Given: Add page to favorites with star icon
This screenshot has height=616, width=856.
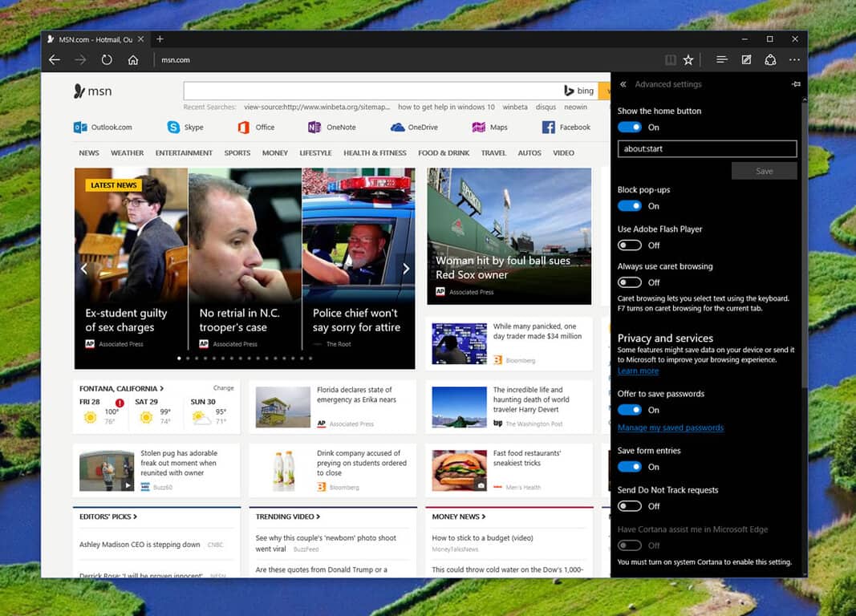Looking at the screenshot, I should click(688, 60).
